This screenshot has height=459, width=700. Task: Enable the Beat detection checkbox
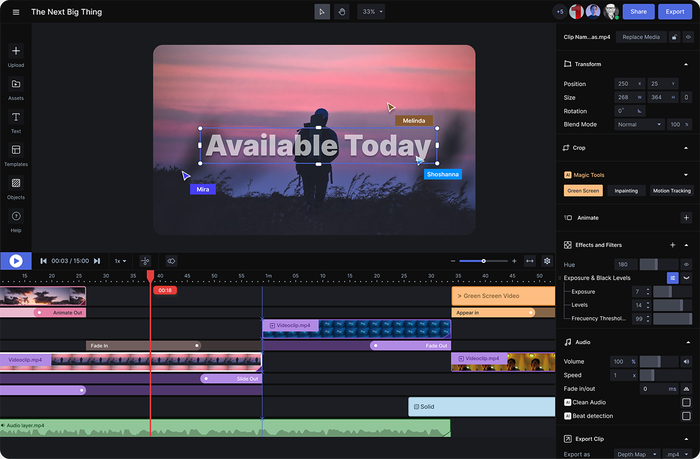(x=686, y=416)
